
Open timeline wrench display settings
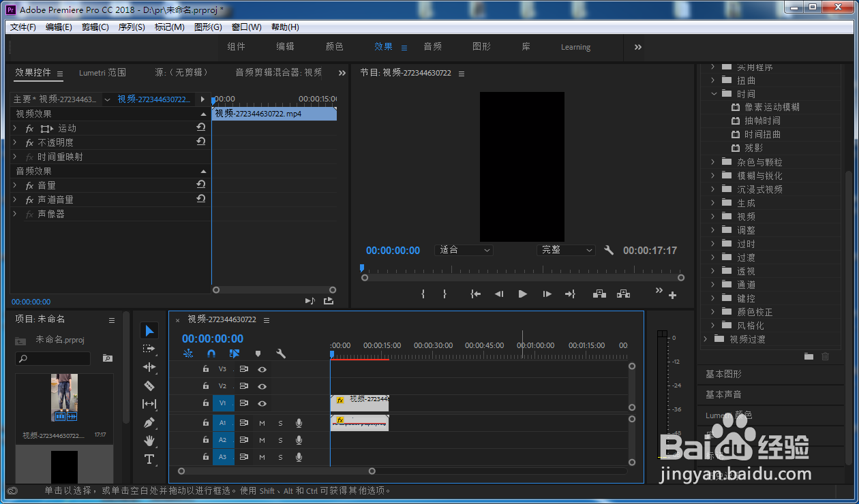tap(280, 353)
